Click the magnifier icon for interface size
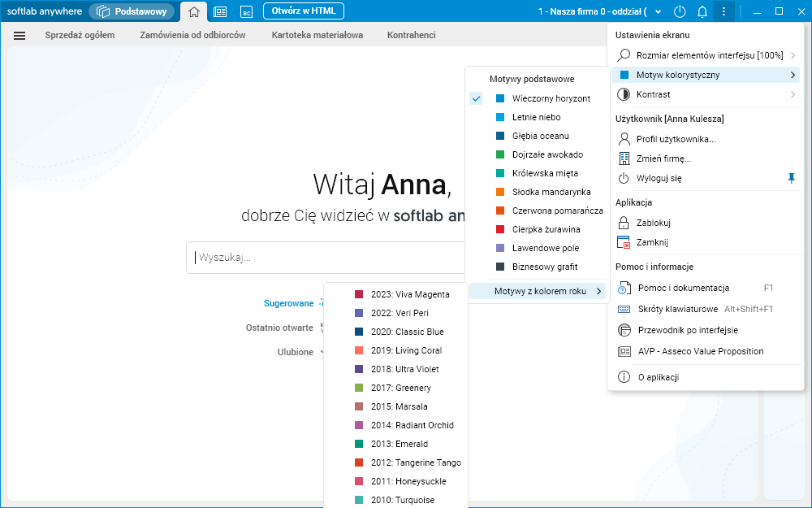Image resolution: width=812 pixels, height=508 pixels. [624, 55]
